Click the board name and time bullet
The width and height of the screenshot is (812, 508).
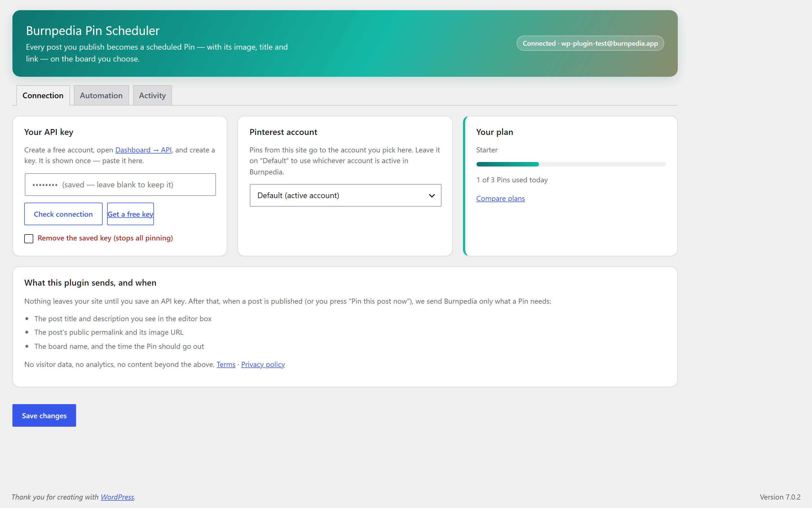tap(119, 346)
